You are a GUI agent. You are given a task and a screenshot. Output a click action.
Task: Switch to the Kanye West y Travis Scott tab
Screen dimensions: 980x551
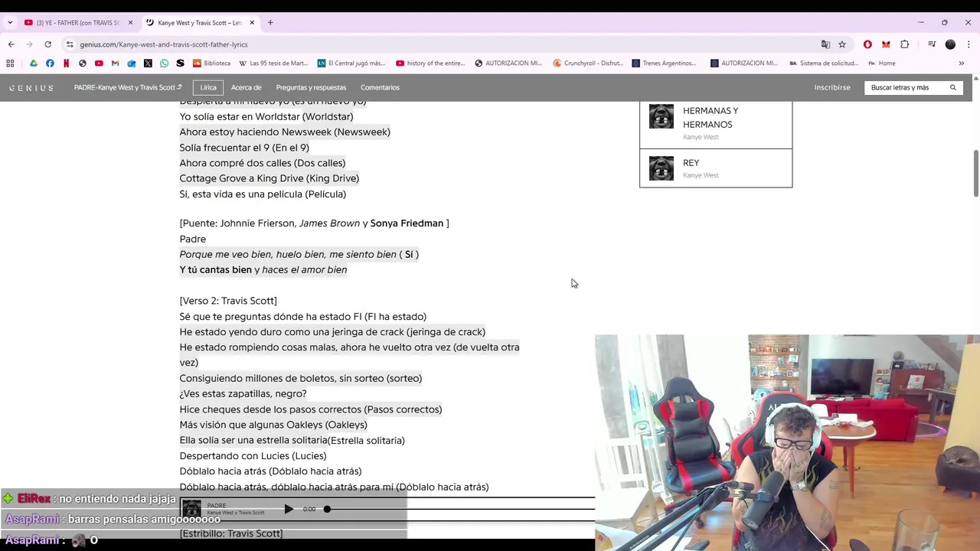201,22
